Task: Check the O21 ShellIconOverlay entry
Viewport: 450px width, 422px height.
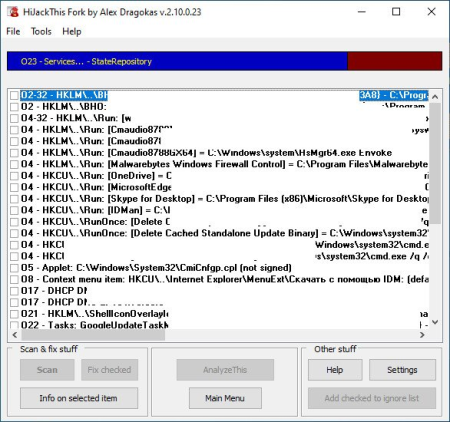Action: pyautogui.click(x=14, y=314)
